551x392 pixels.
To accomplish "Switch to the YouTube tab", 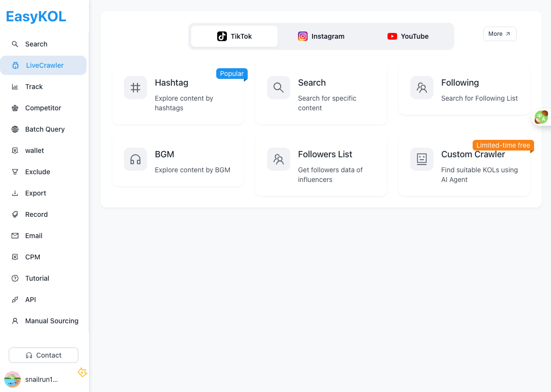I will coord(408,36).
